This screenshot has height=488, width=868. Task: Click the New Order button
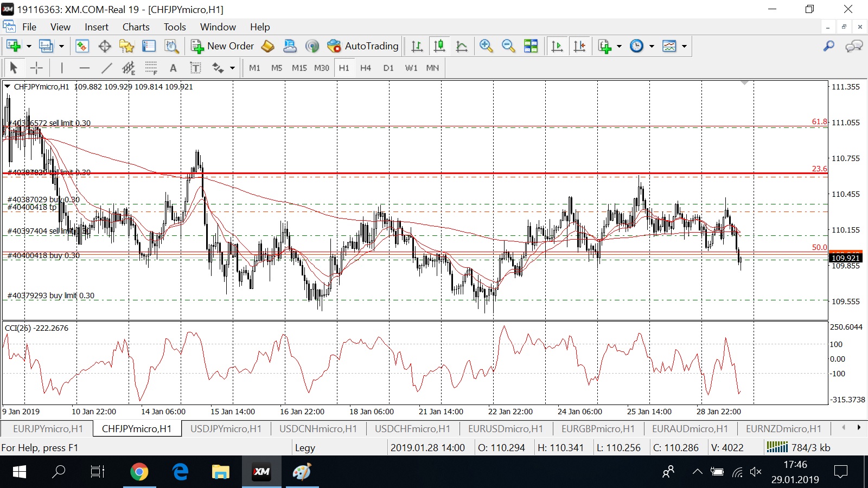coord(222,46)
